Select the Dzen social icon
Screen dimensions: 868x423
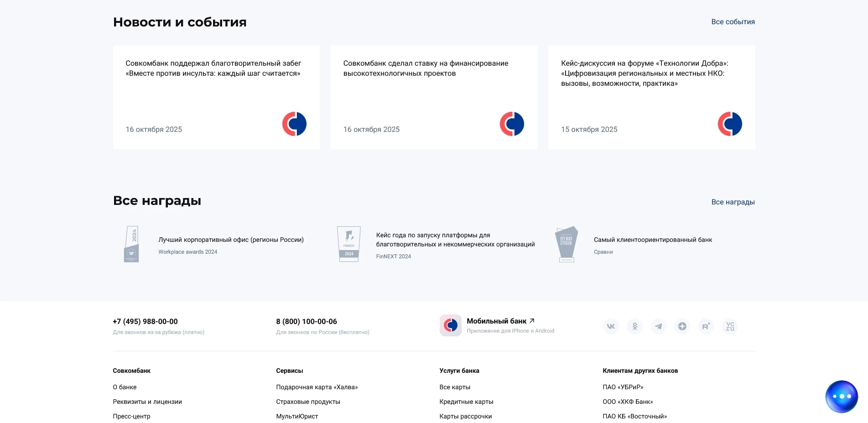point(682,326)
